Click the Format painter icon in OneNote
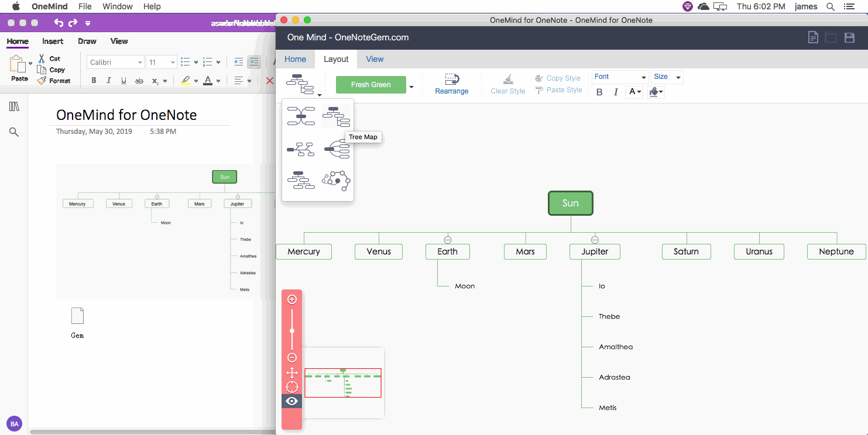 tap(42, 81)
